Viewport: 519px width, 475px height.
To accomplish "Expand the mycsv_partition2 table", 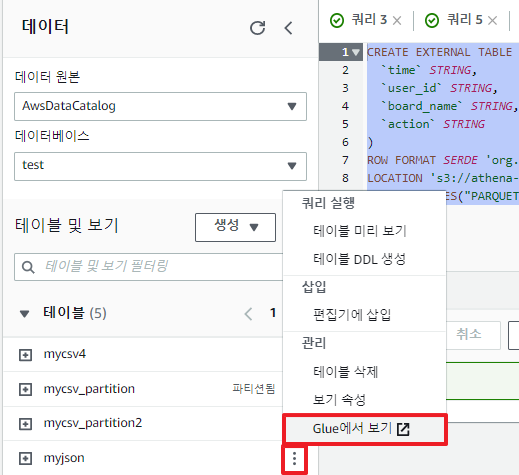I will tap(26, 424).
